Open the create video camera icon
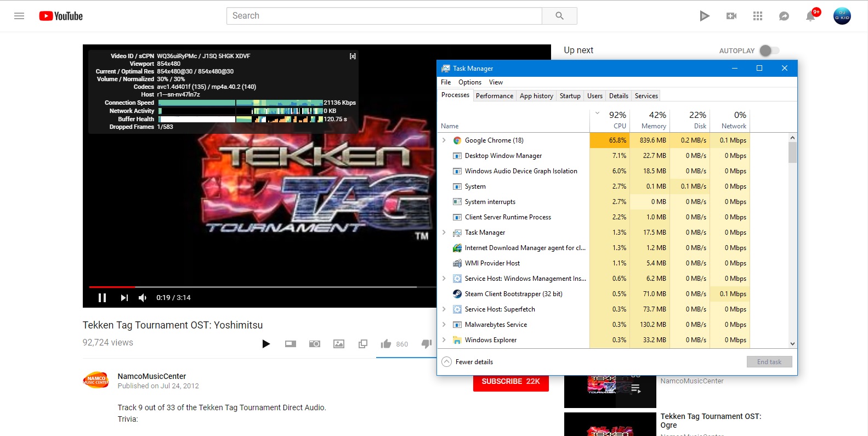This screenshot has height=436, width=868. pos(731,16)
